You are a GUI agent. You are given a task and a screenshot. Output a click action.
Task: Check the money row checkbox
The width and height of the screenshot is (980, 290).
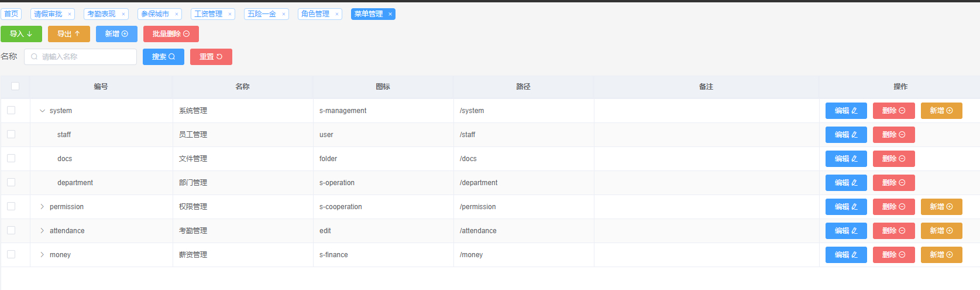[x=11, y=254]
